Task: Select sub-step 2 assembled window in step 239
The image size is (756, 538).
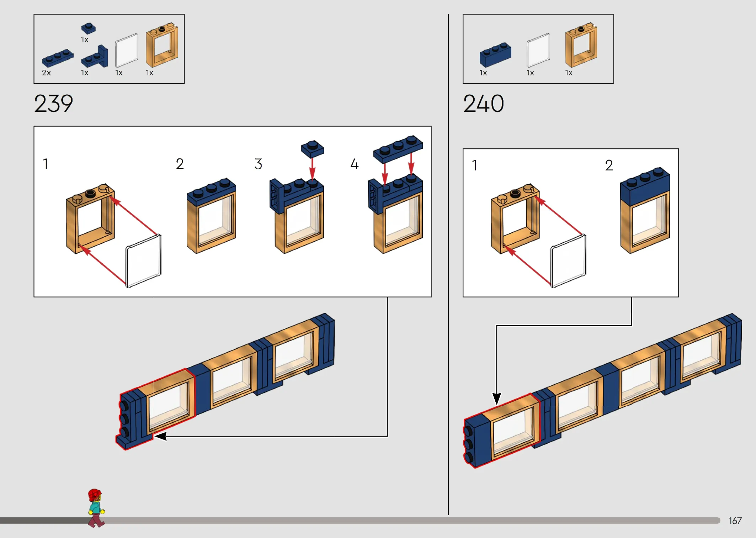Action: click(211, 216)
